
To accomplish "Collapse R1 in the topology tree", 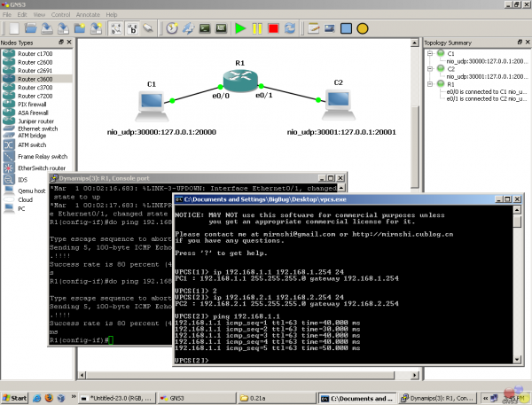I will [x=430, y=82].
